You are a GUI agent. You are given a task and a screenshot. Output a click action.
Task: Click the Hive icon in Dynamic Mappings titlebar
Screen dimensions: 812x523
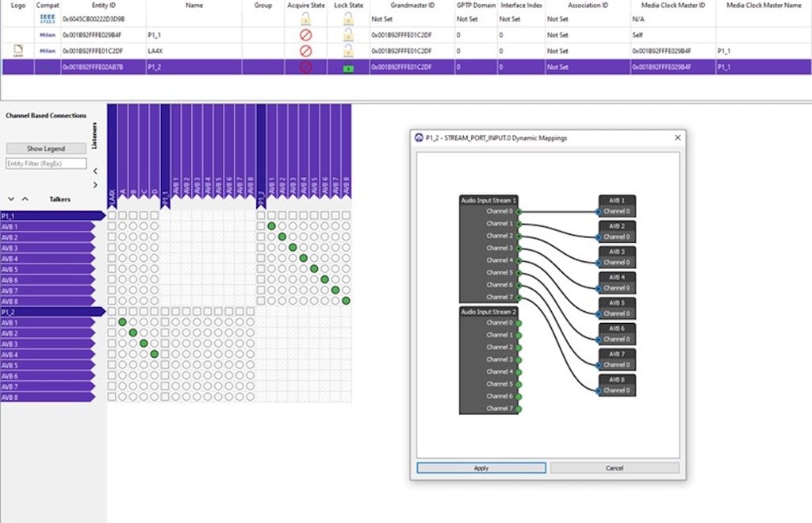point(419,137)
